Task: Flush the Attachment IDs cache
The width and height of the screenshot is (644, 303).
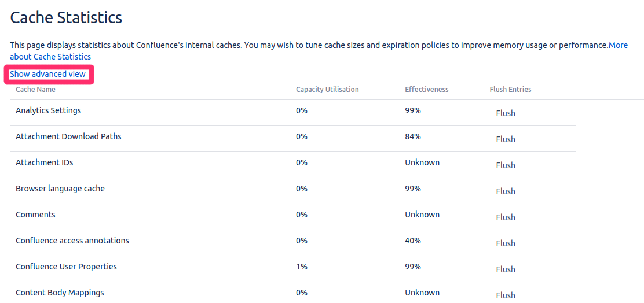Action: point(505,165)
